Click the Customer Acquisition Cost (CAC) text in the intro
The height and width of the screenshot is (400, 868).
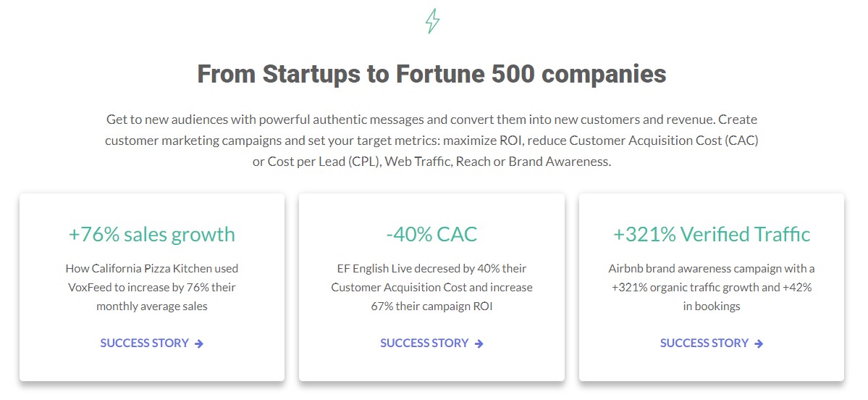[x=664, y=141]
